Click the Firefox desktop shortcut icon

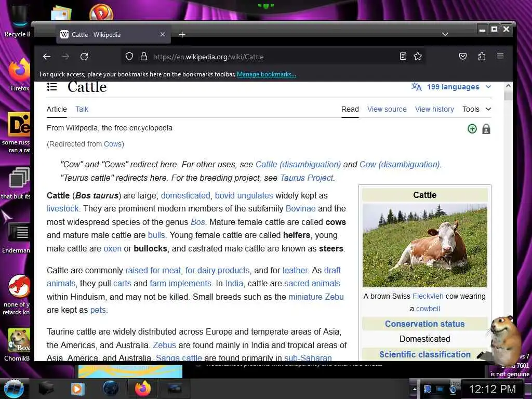pyautogui.click(x=19, y=75)
